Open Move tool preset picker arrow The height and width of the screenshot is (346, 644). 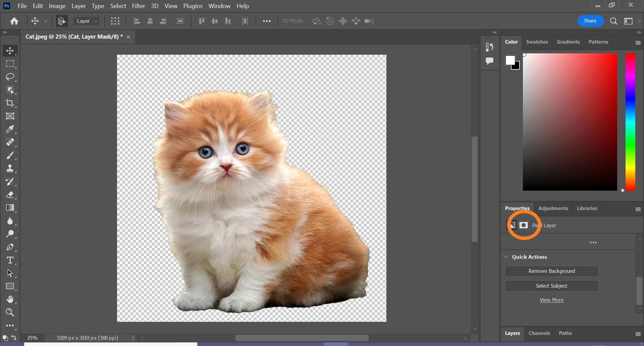[46, 21]
